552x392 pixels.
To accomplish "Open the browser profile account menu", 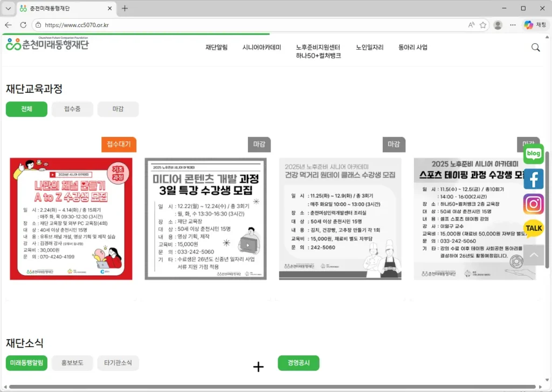I will tap(497, 25).
